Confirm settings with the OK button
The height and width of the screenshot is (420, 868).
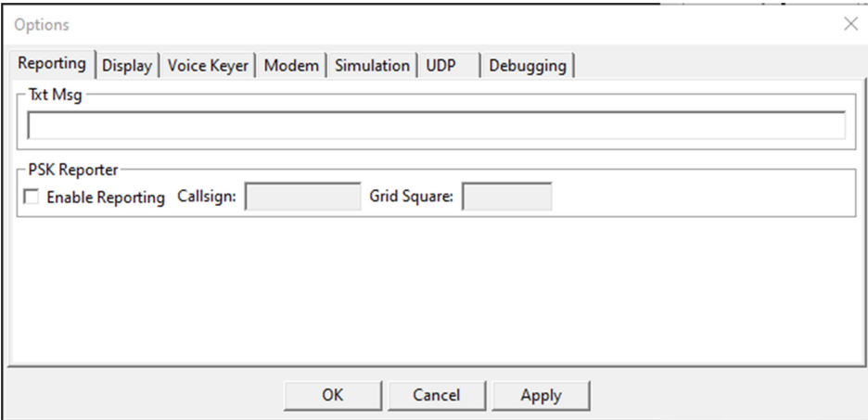(x=332, y=395)
